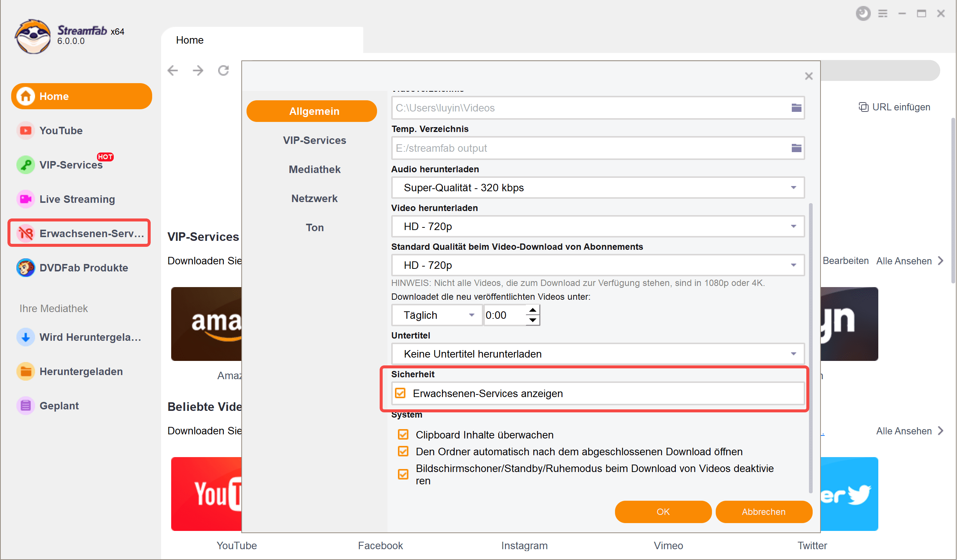Viewport: 957px width, 560px height.
Task: Click the Bearbeiten link
Action: pos(845,261)
